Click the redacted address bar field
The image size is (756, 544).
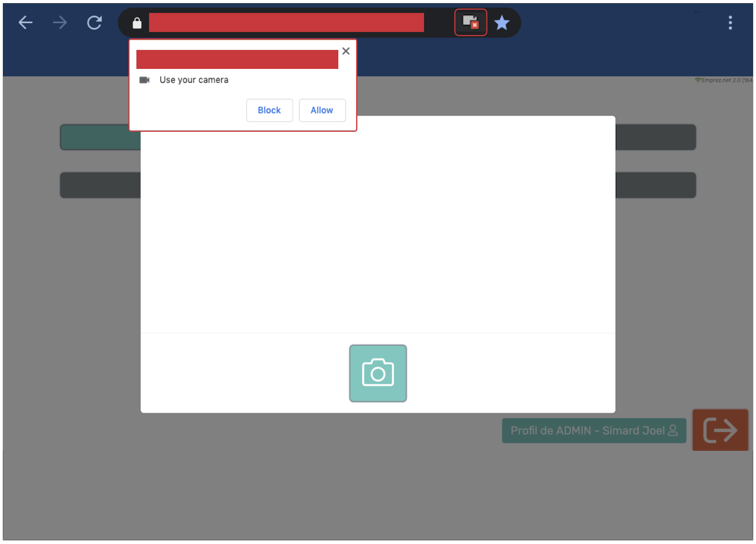pos(286,23)
